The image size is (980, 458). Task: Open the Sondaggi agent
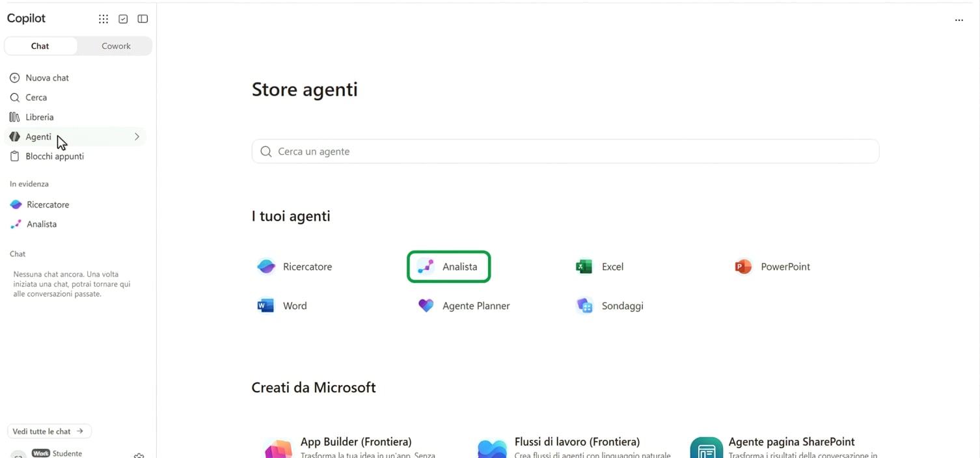pyautogui.click(x=610, y=306)
